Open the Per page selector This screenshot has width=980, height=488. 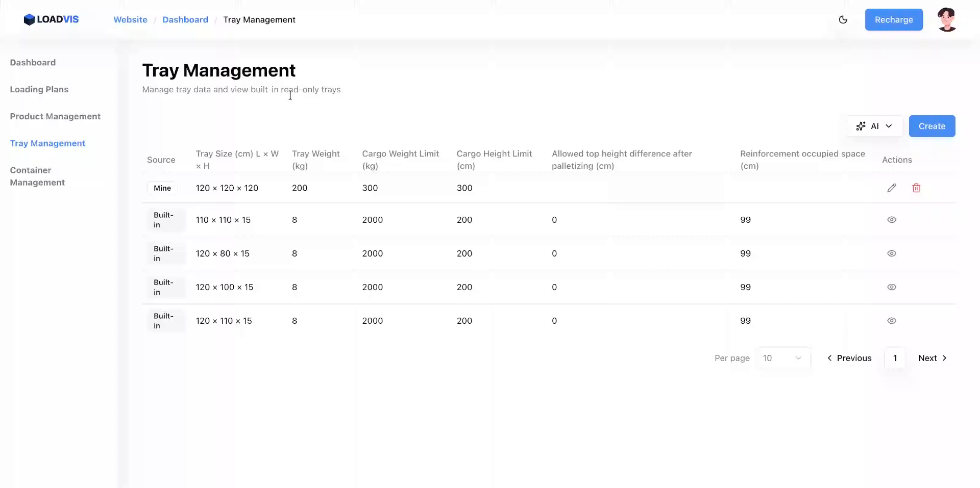click(x=783, y=358)
